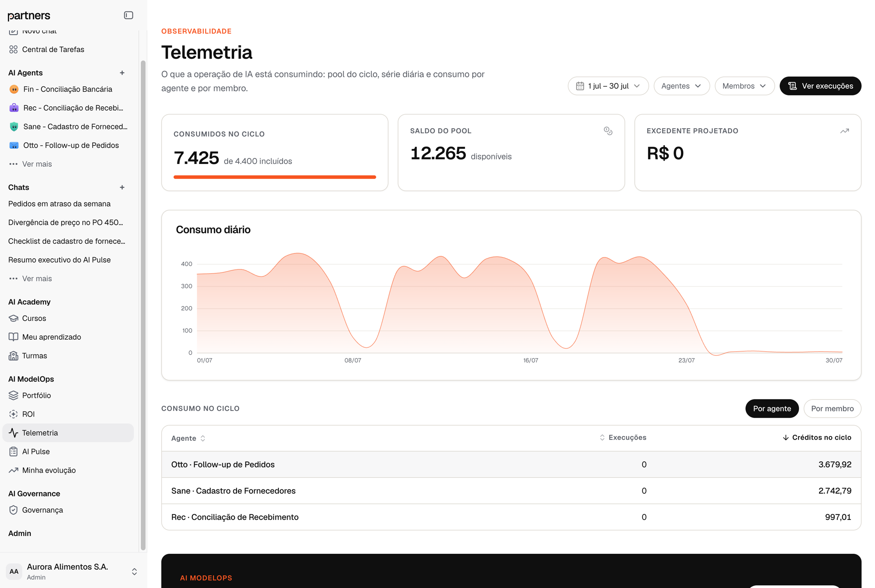This screenshot has width=875, height=588.
Task: Click AI Pulse clipboard icon
Action: point(14,452)
